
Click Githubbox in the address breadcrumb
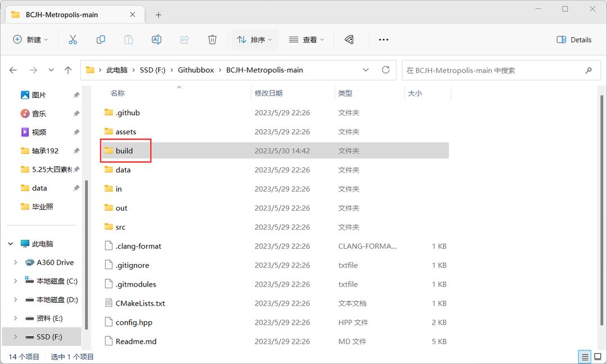point(196,70)
